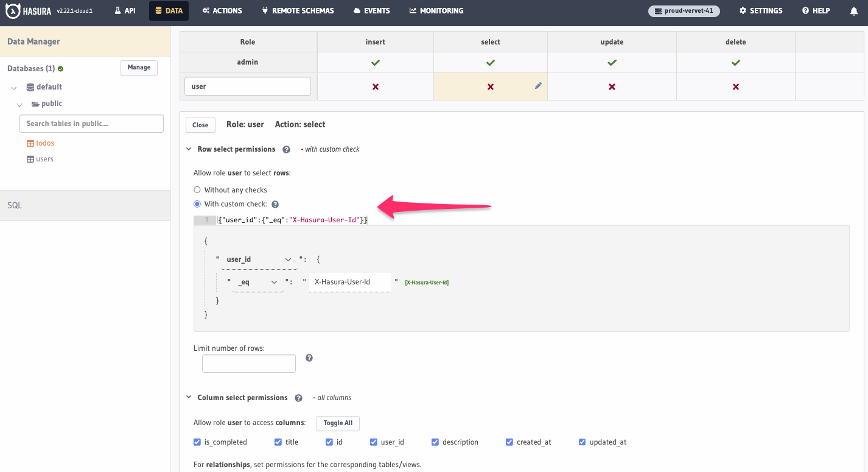Click the help tooltip beside Row select permissions
Screen dimensions: 868x472
click(286, 149)
